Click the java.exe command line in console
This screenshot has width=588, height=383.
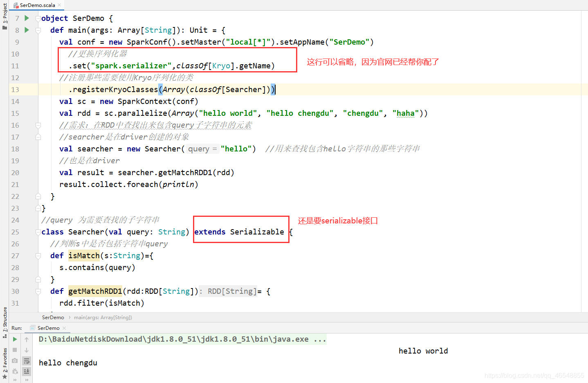point(182,339)
